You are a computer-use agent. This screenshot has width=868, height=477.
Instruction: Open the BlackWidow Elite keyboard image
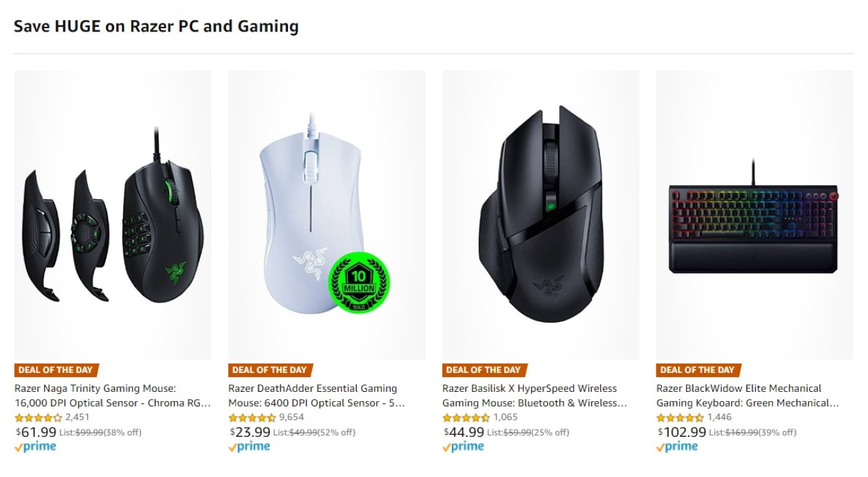pos(755,215)
